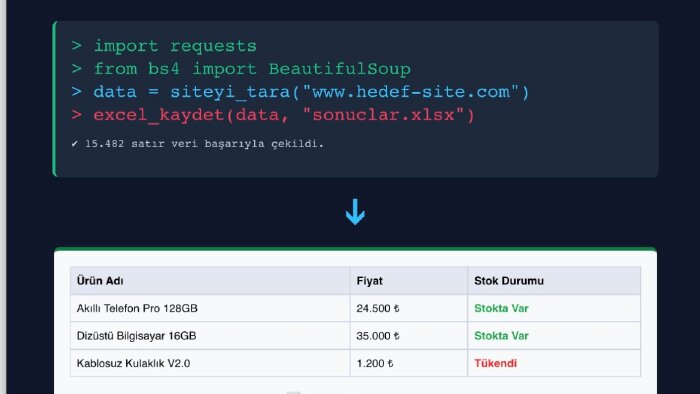The image size is (700, 394).
Task: Click 'Stokta Var' in Dizüstü Bilgisayar row
Action: pos(501,336)
